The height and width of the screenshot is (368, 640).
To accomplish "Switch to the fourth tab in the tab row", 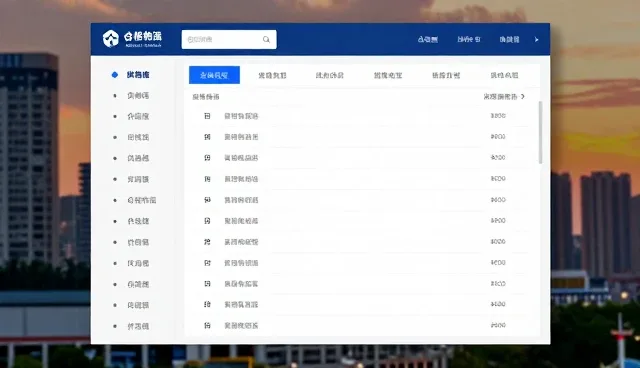I will pos(388,75).
